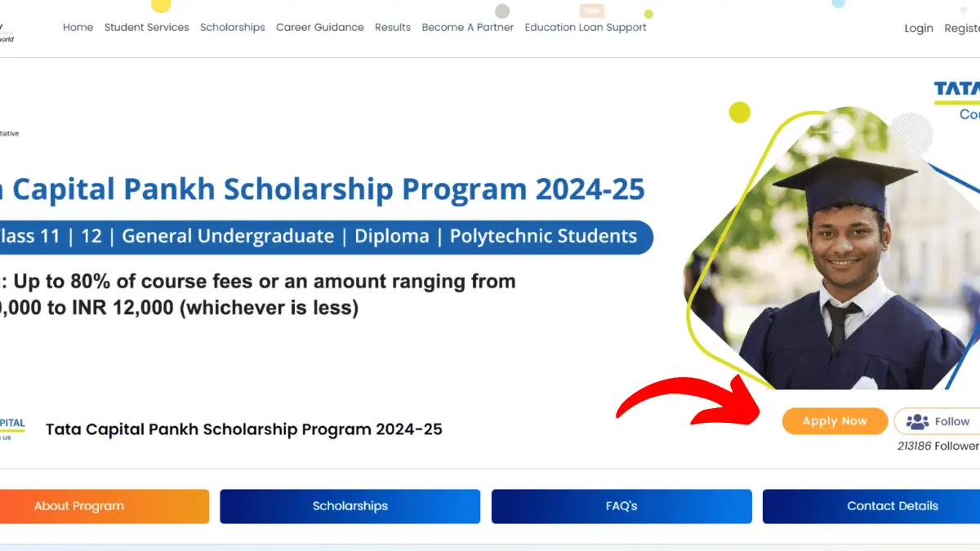Viewport: 980px width, 551px height.
Task: Select Career Guidance in the navigation
Action: (319, 27)
